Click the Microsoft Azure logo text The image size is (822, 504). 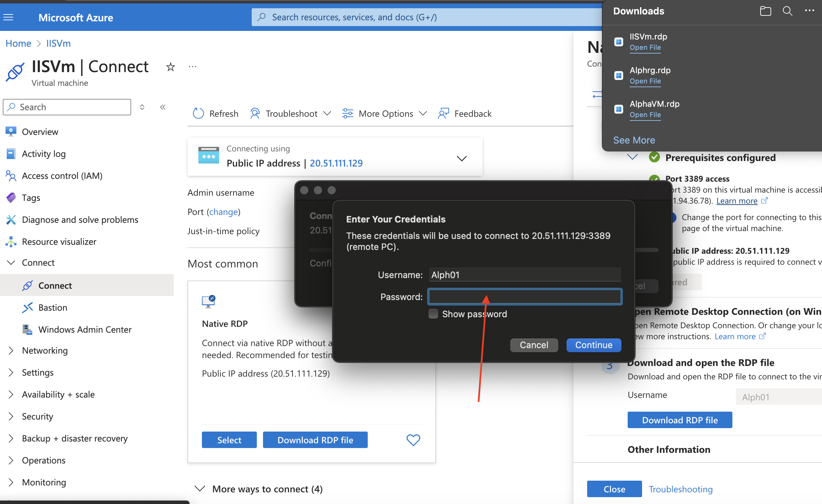[x=76, y=18]
